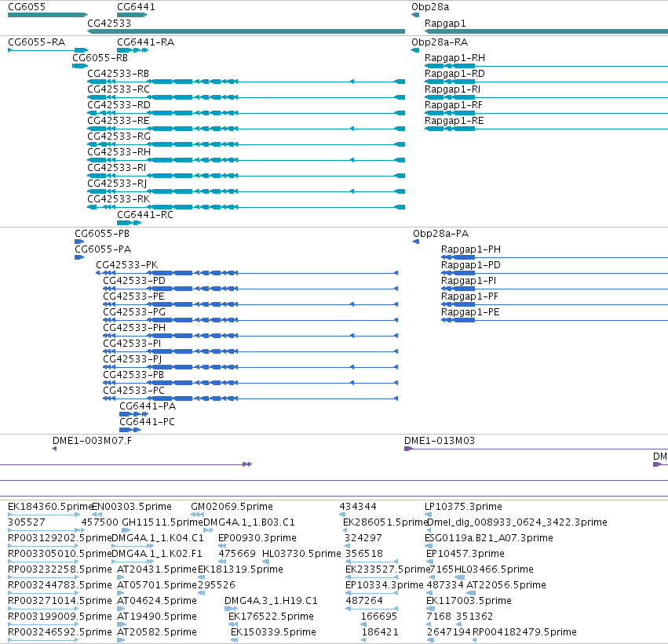Click EST LP10375.3prime

pos(463,507)
